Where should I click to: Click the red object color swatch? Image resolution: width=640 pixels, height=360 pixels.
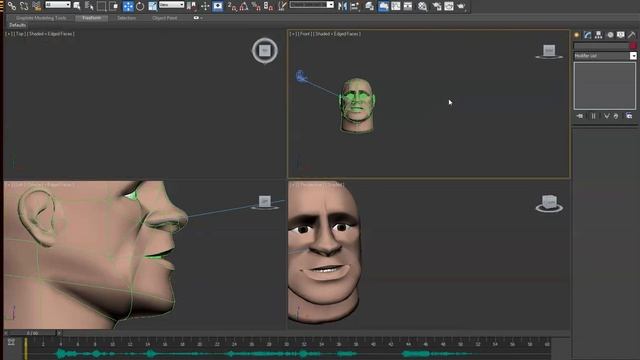(633, 46)
